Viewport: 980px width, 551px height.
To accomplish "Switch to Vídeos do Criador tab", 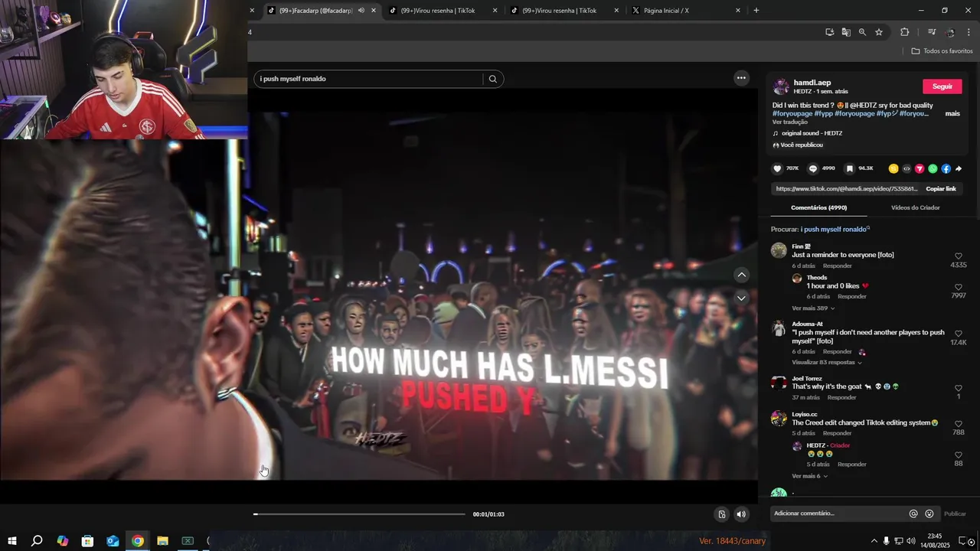I will tap(915, 207).
